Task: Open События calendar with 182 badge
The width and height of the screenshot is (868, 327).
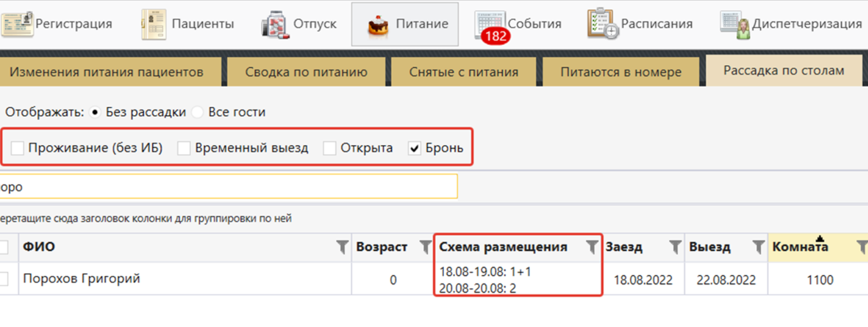Action: click(x=490, y=25)
